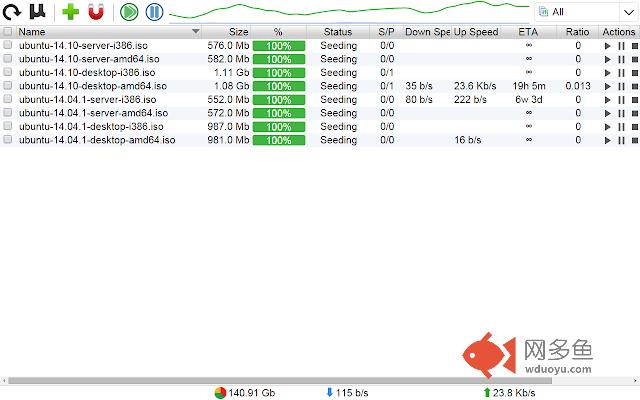Open the All filter dropdown

(586, 12)
